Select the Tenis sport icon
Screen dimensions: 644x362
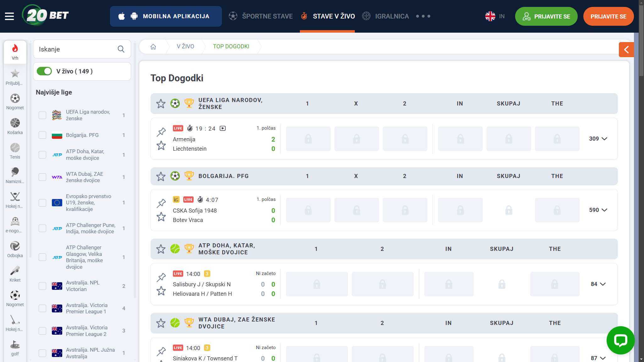pyautogui.click(x=15, y=151)
